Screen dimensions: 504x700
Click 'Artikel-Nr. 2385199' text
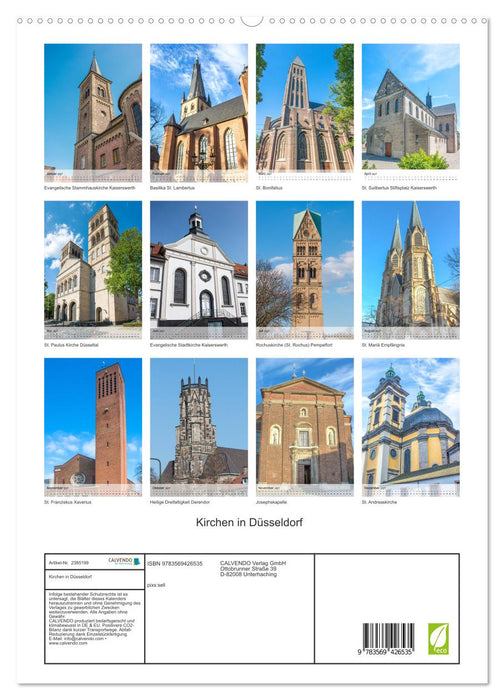[69, 562]
